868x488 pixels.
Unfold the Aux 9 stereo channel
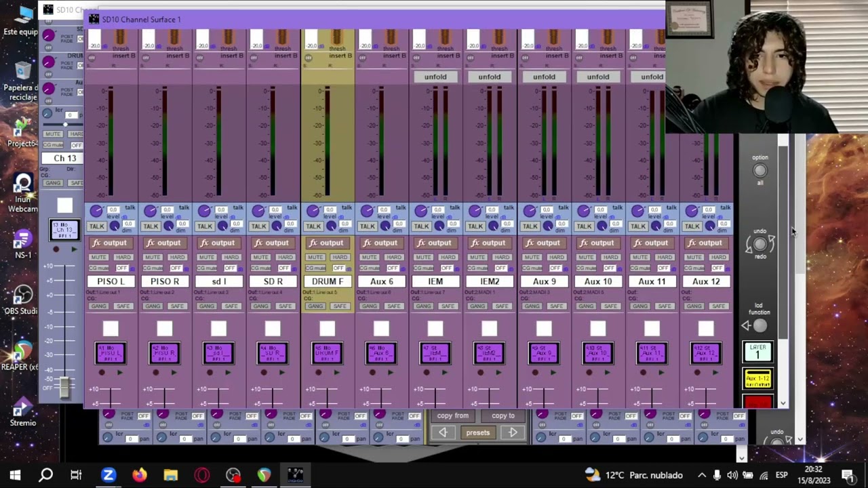pyautogui.click(x=544, y=77)
